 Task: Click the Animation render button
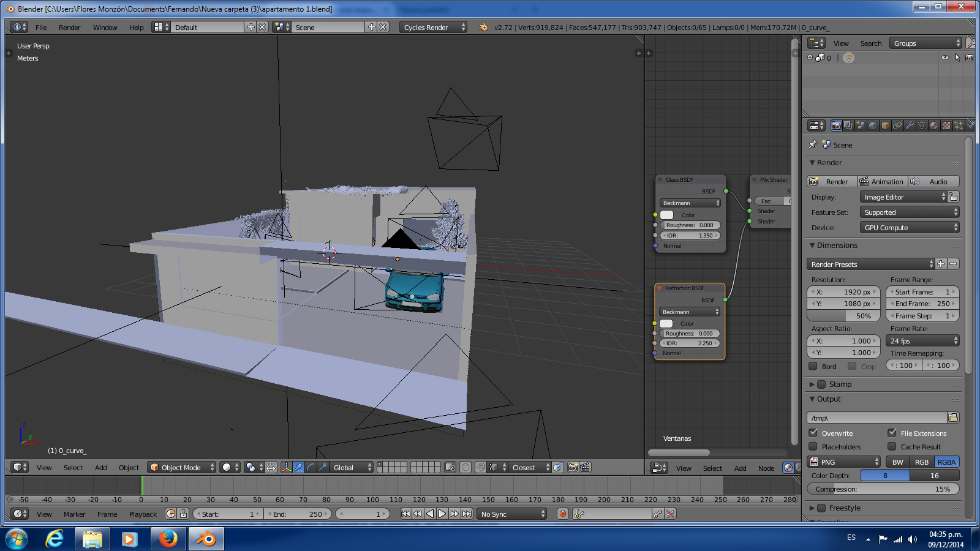click(882, 182)
